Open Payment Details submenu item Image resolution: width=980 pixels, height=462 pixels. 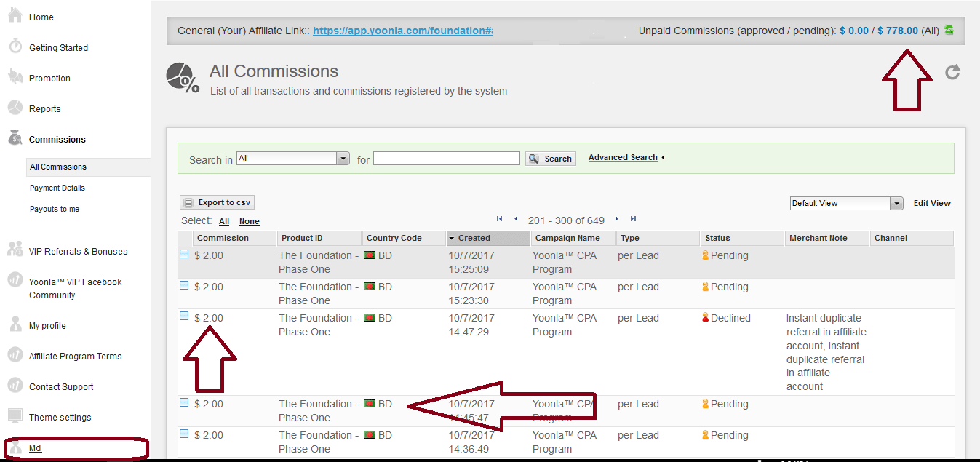coord(57,188)
